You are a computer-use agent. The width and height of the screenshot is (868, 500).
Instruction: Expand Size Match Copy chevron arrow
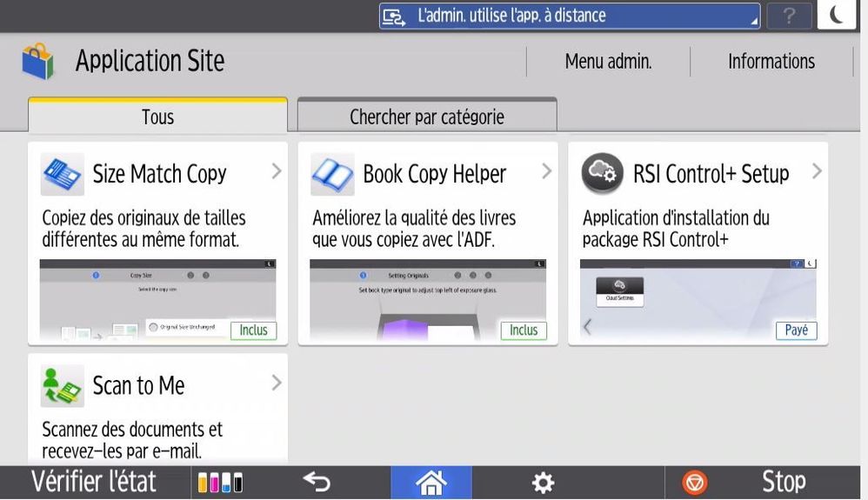pos(277,171)
